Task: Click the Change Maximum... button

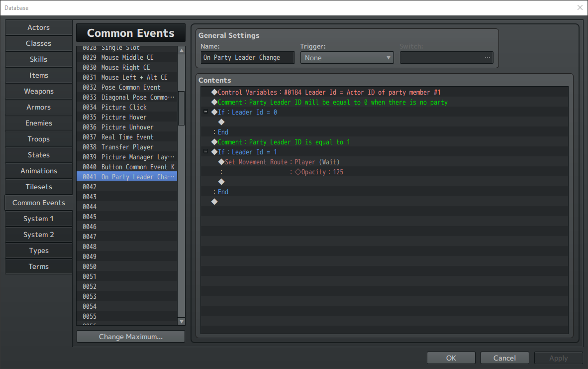Action: [x=131, y=337]
